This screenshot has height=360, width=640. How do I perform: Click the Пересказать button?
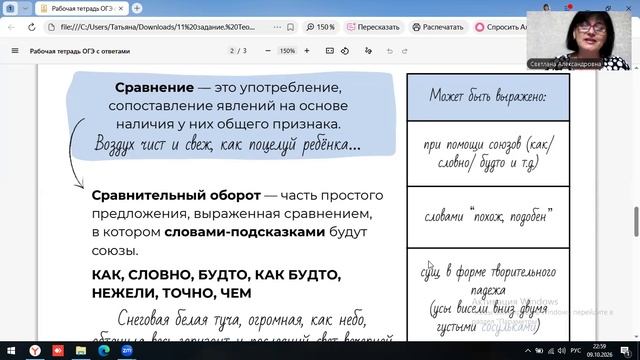(373, 27)
